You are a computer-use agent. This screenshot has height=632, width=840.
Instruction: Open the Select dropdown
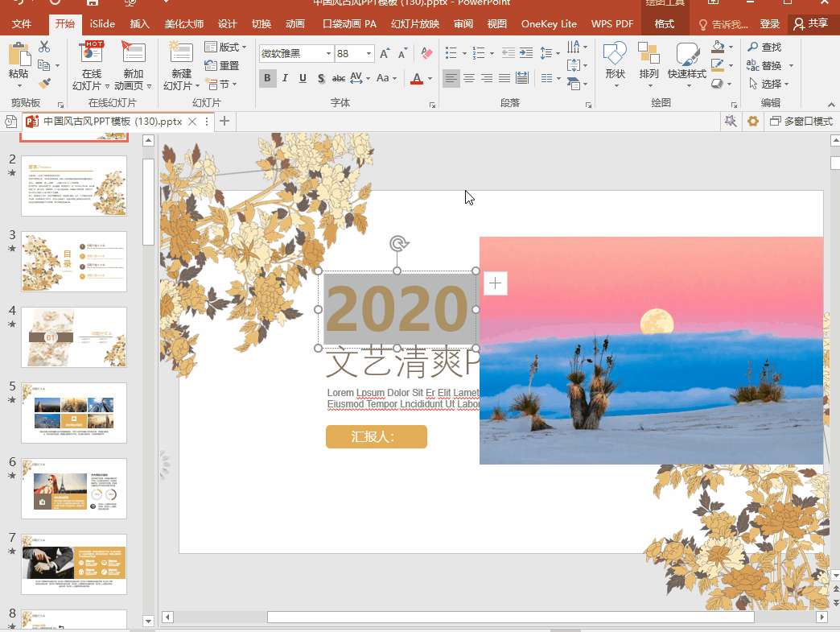click(768, 84)
